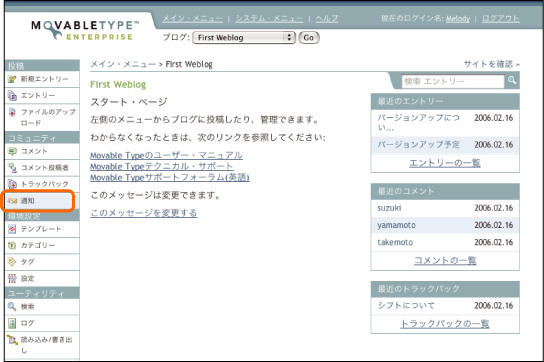Select タグ label in the sidebar
The image size is (544, 362).
[27, 262]
